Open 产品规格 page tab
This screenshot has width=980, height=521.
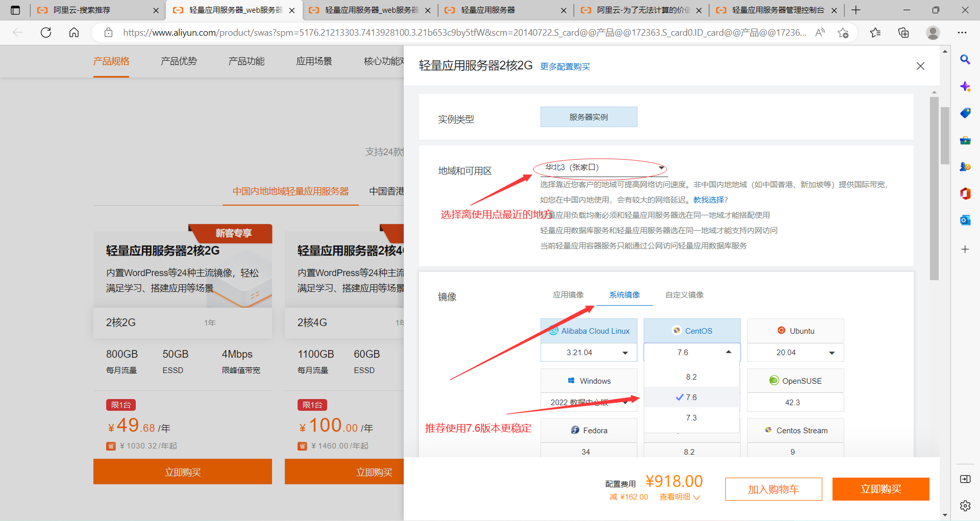pyautogui.click(x=111, y=61)
